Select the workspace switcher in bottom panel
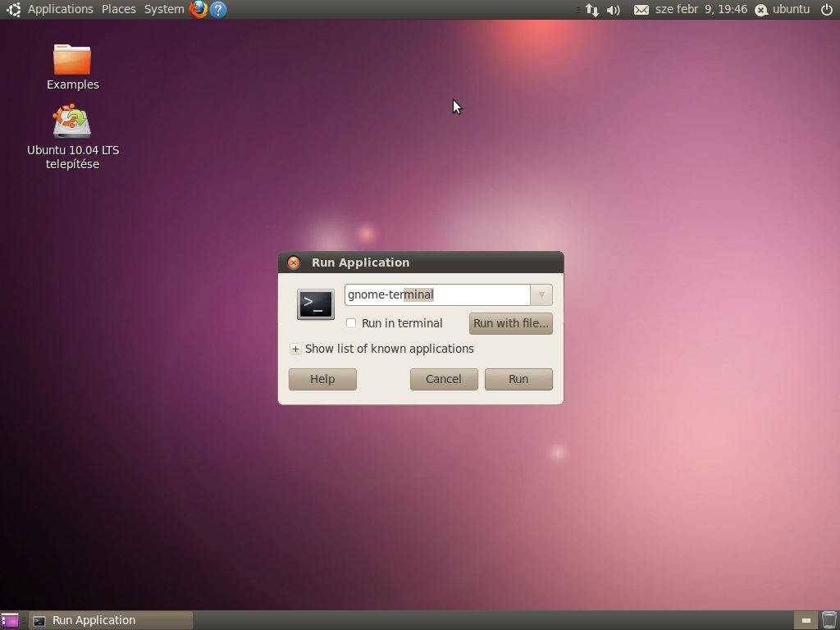Image resolution: width=840 pixels, height=630 pixels. point(806,620)
